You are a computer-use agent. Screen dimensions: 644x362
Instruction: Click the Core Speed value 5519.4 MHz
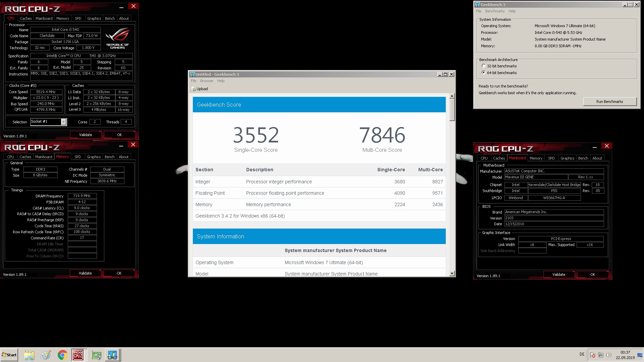[x=46, y=92]
